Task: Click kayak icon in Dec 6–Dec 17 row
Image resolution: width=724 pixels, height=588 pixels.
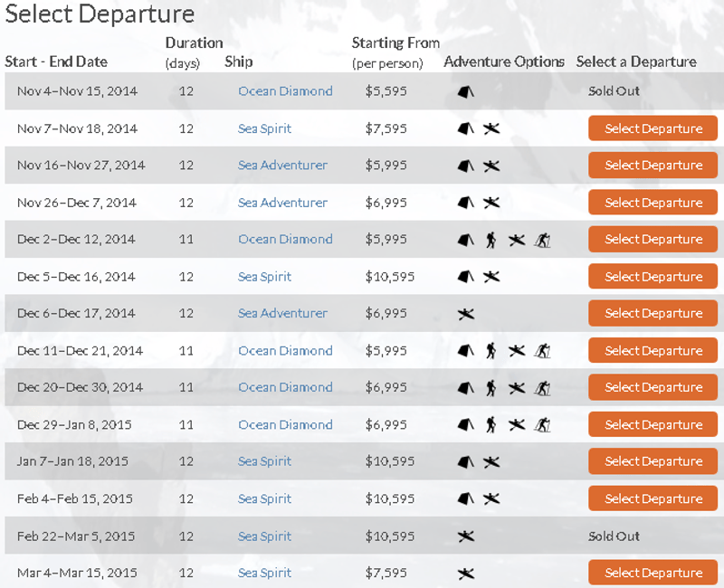Action: pos(465,314)
